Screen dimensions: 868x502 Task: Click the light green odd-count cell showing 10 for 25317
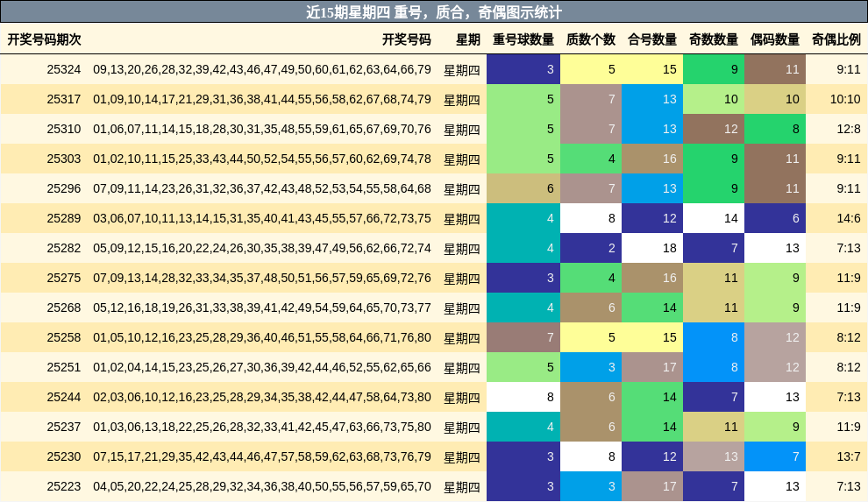pos(714,100)
